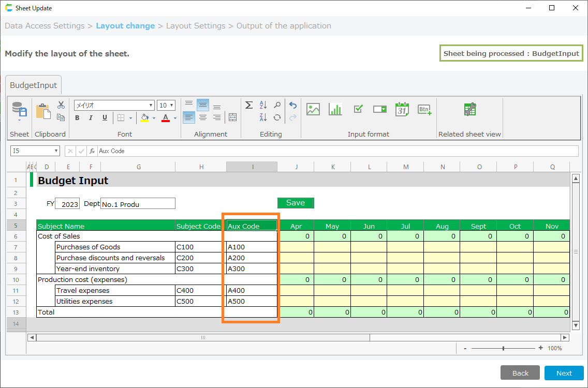Click the Back button
This screenshot has height=388, width=588.
point(520,373)
